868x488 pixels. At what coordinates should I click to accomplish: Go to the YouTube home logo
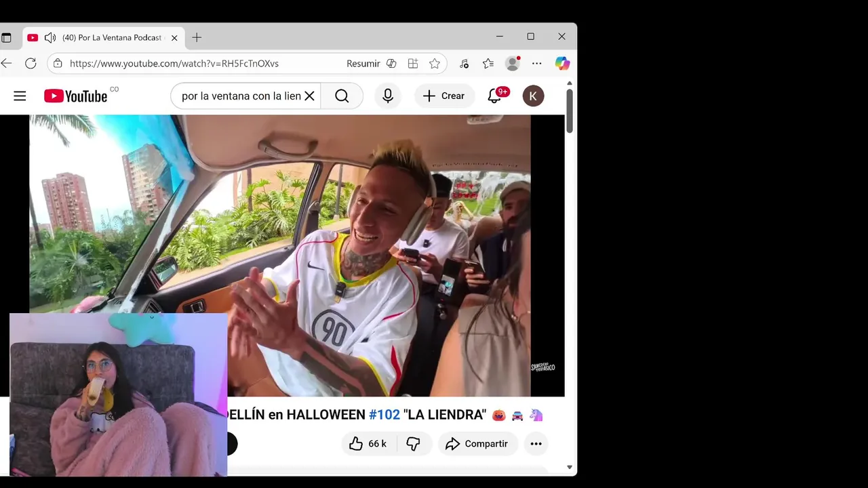coord(76,96)
